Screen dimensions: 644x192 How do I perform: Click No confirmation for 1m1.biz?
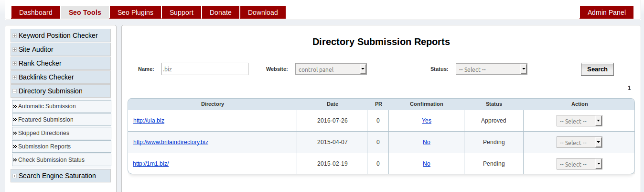427,164
